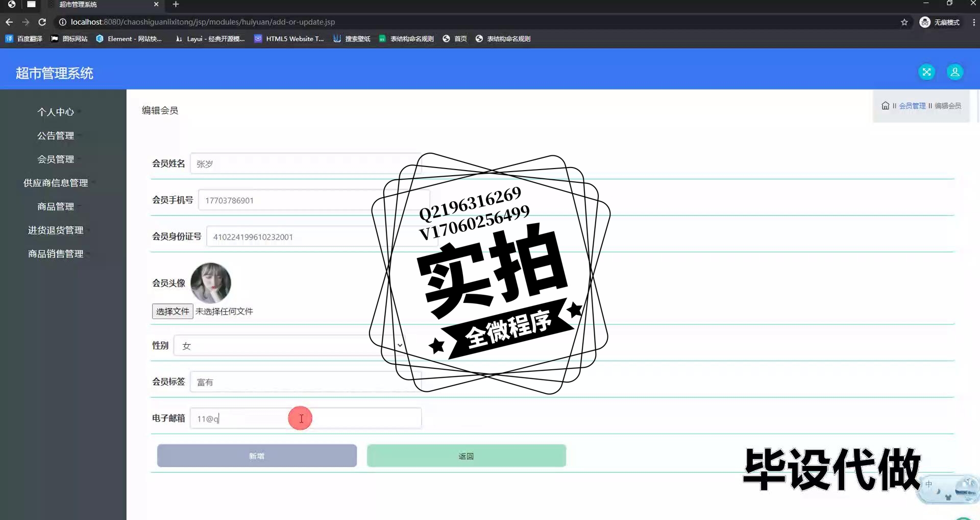
Task: Open 进货退货管理 in the sidebar
Action: point(56,230)
